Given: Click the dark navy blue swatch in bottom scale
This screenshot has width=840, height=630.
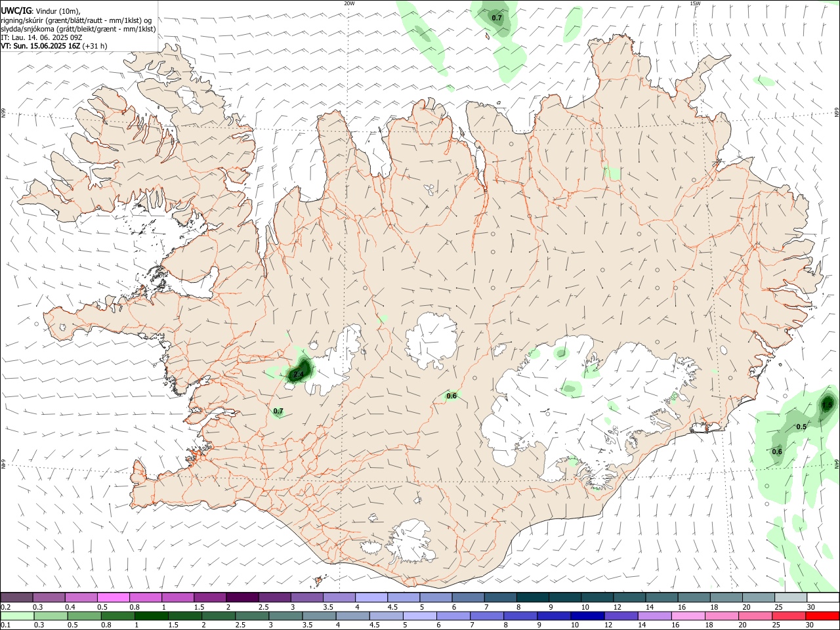Looking at the screenshot, I should tap(586, 616).
